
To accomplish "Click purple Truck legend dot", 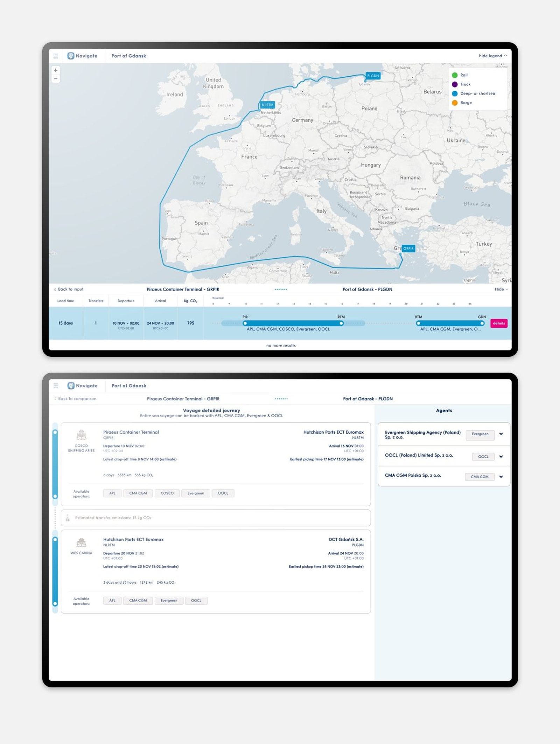I will [455, 84].
